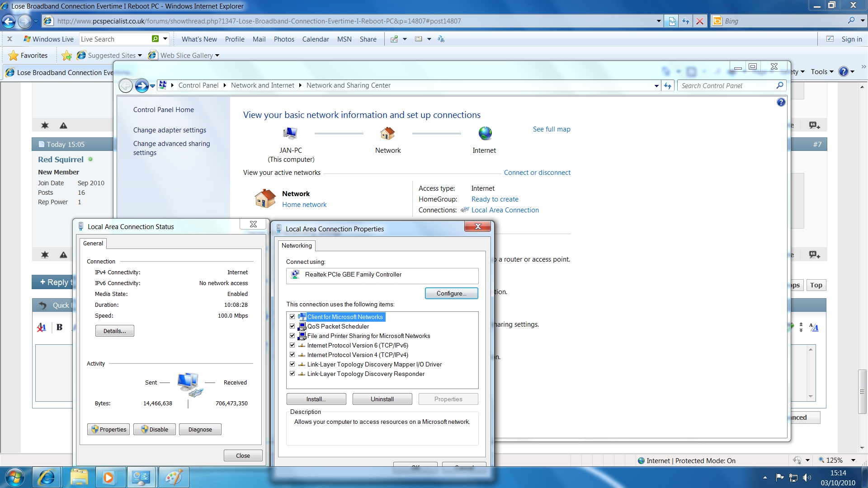
Task: Click the Live Search green search icon
Action: [x=155, y=39]
